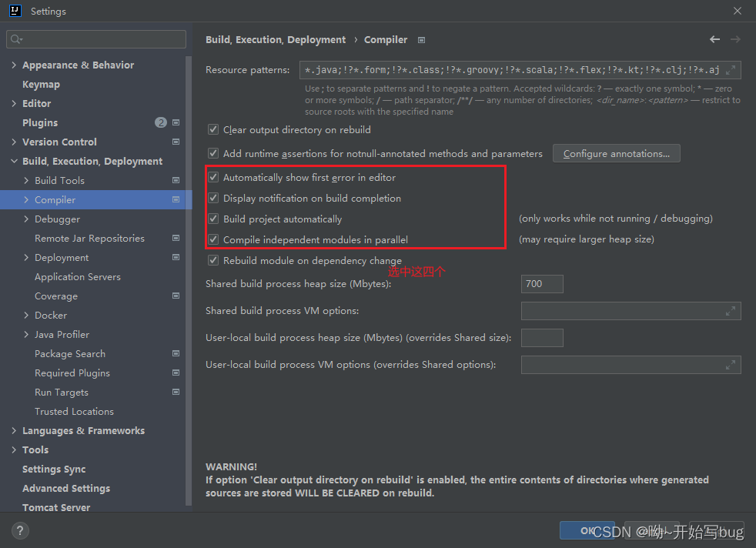Go back using the left arrow icon
This screenshot has width=756, height=548.
click(x=714, y=39)
